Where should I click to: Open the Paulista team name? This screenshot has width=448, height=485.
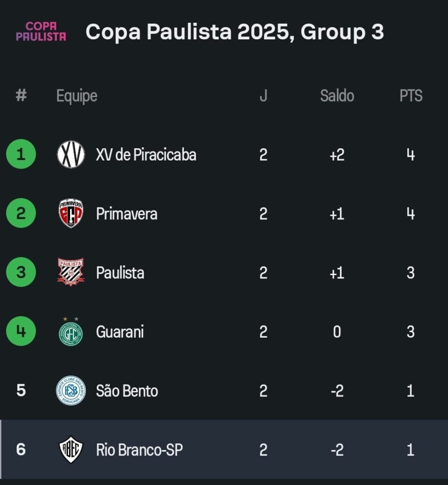120,273
